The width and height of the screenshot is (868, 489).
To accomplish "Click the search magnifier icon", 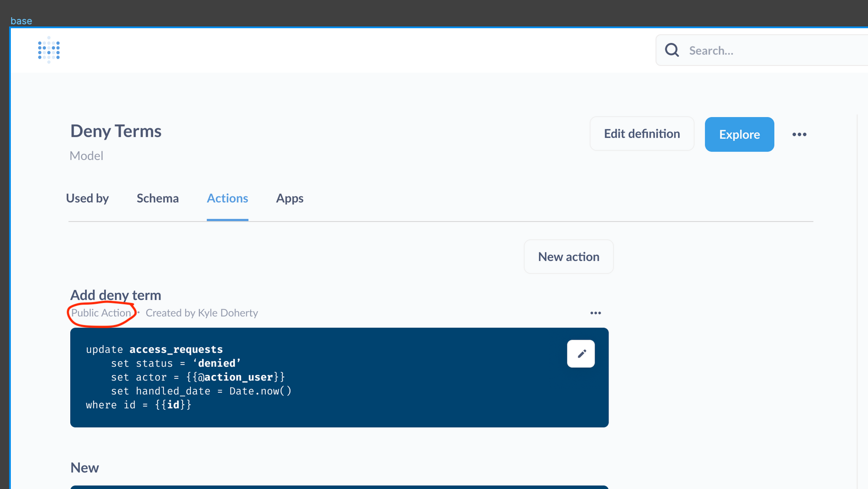I will click(671, 50).
